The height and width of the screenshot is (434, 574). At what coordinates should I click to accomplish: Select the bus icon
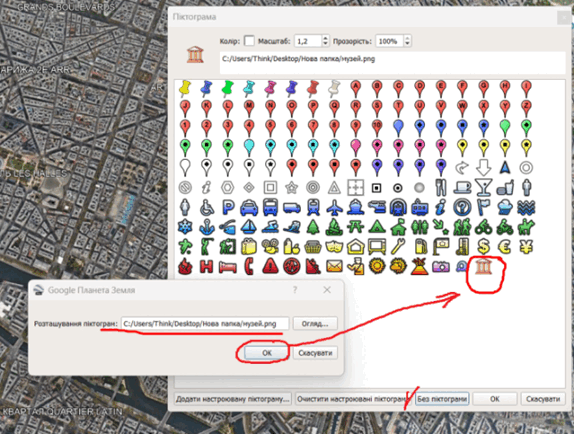click(x=270, y=207)
